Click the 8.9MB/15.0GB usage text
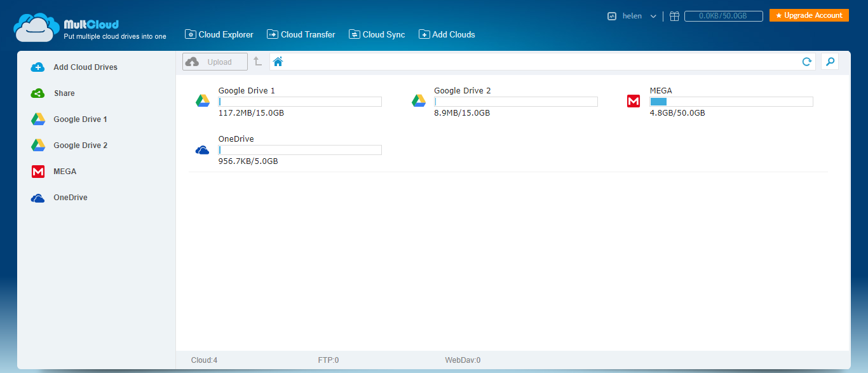This screenshot has width=868, height=373. click(462, 113)
